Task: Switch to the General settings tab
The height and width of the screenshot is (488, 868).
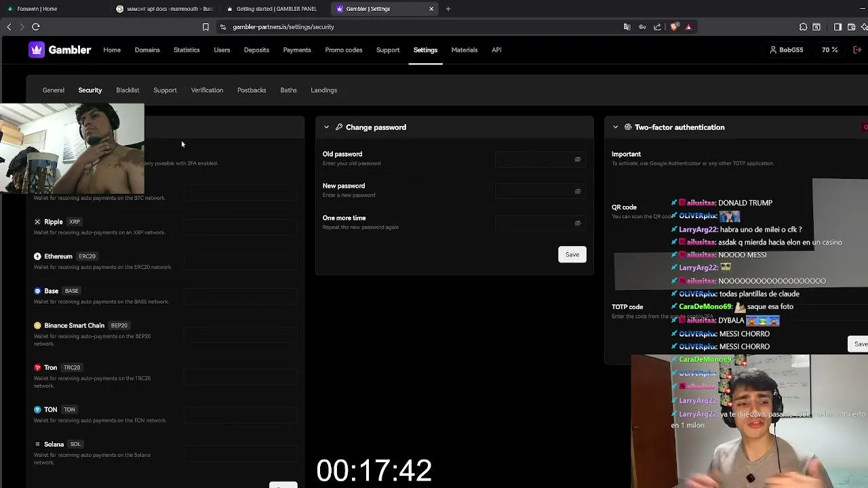Action: (x=54, y=90)
